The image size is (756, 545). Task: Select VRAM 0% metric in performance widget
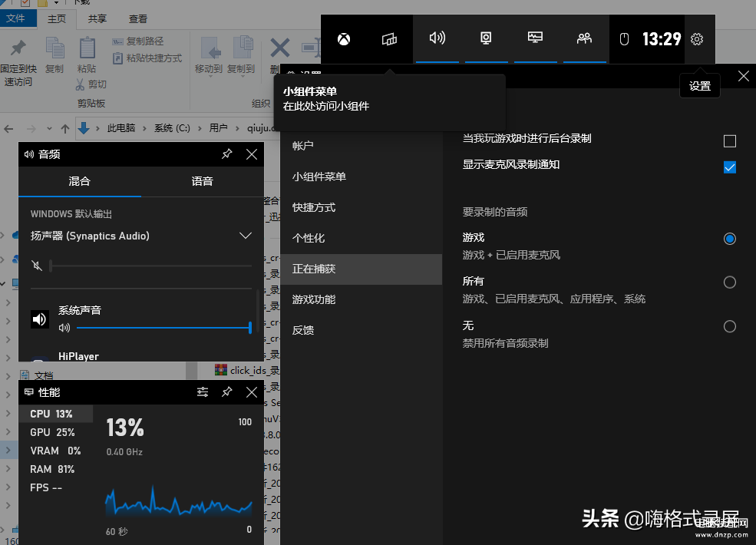point(55,451)
